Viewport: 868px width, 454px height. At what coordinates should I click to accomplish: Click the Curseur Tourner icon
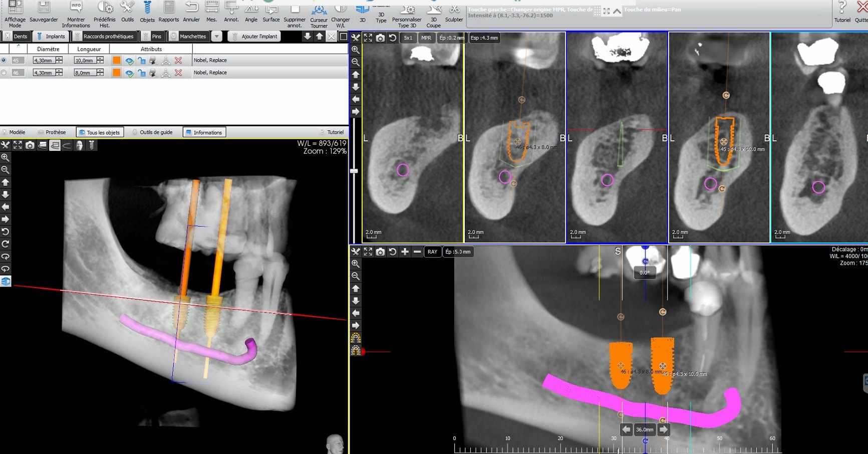click(x=319, y=10)
